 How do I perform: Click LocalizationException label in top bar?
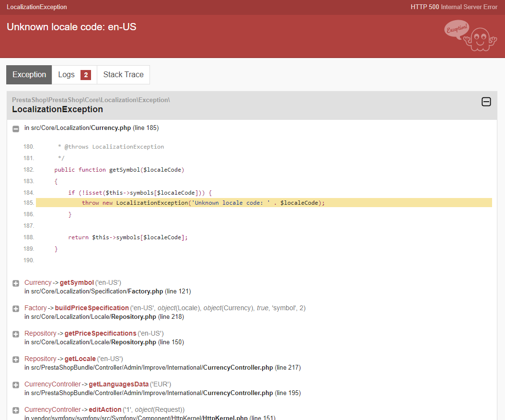click(x=37, y=7)
